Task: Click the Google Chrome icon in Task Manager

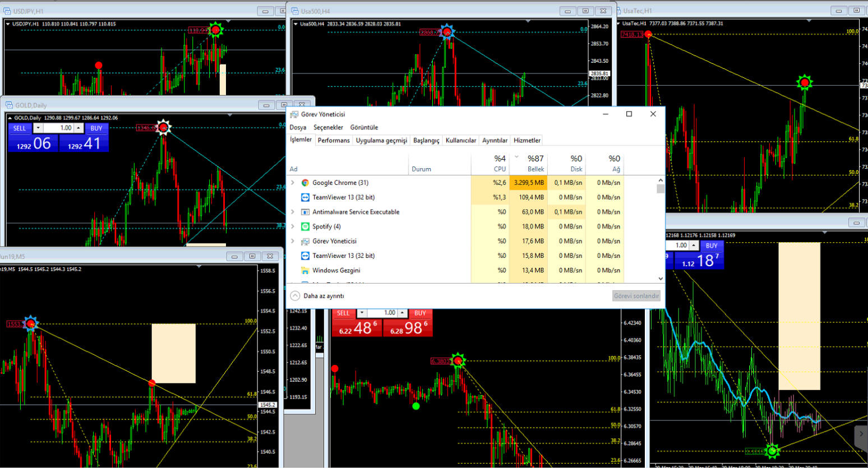Action: click(x=305, y=183)
